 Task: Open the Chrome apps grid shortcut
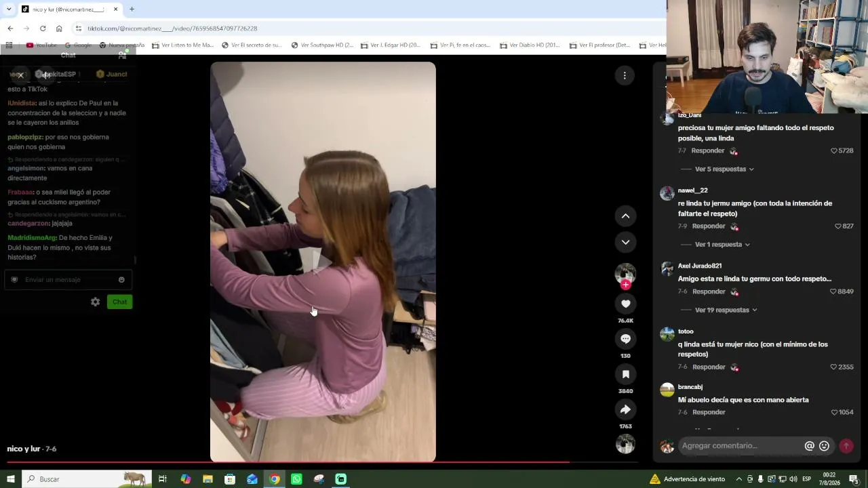(9, 45)
